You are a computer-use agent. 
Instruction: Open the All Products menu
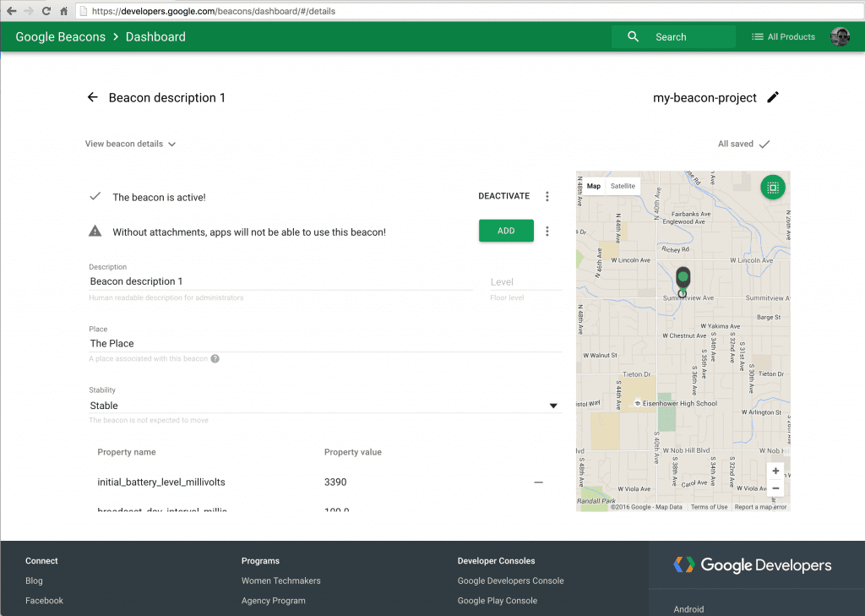coord(783,37)
